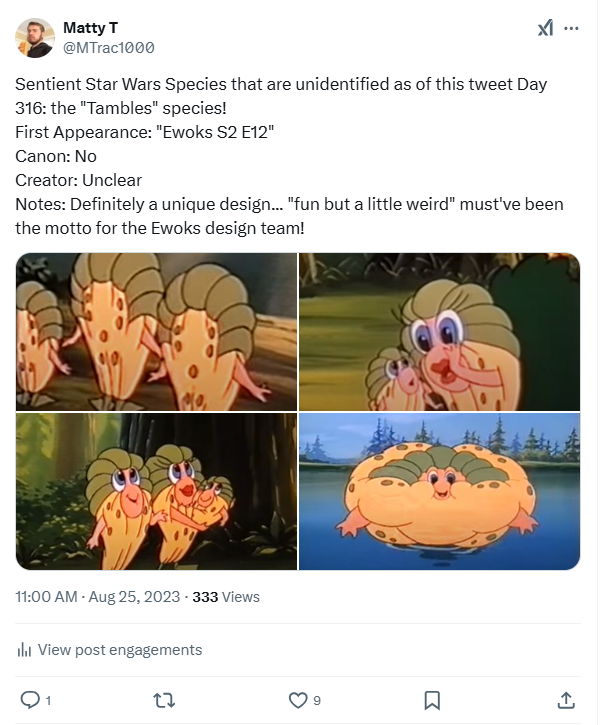Open the top-left image of three Tambles
The image size is (600, 725).
[157, 332]
